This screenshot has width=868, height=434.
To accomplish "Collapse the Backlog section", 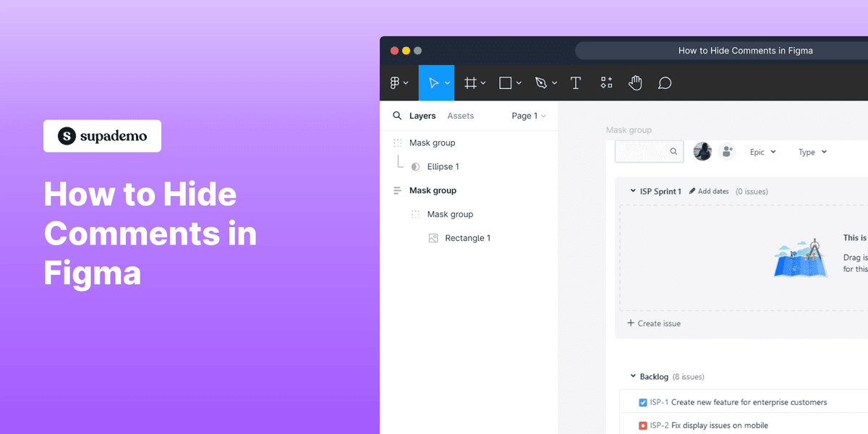I will pyautogui.click(x=632, y=376).
